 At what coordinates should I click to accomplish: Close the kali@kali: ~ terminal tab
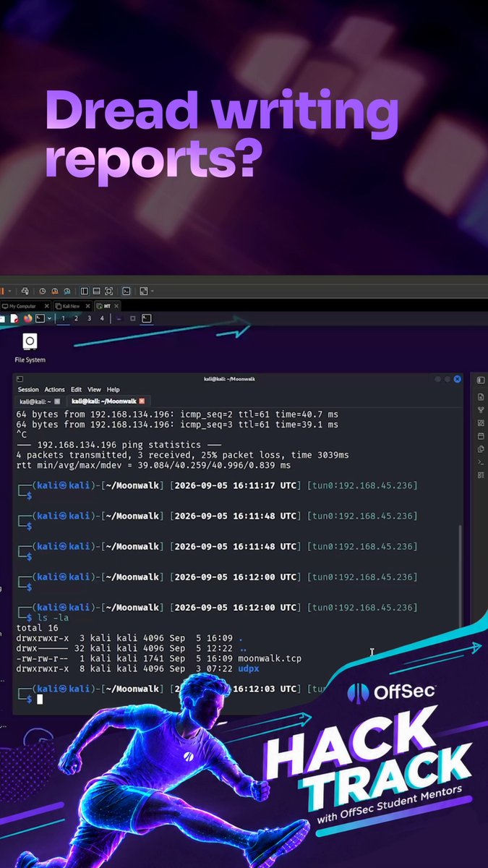(57, 401)
